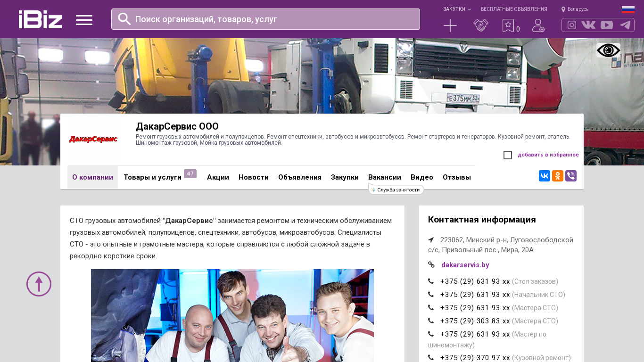Reveal the Мастер по шиномонтажу phone number
The width and height of the screenshot is (644, 362).
pyautogui.click(x=475, y=334)
